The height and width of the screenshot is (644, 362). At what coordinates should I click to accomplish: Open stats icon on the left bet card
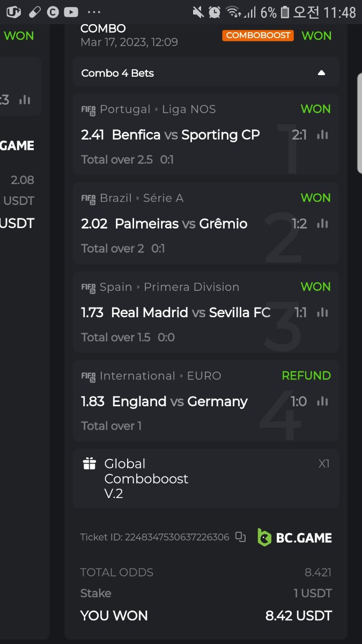pyautogui.click(x=25, y=100)
